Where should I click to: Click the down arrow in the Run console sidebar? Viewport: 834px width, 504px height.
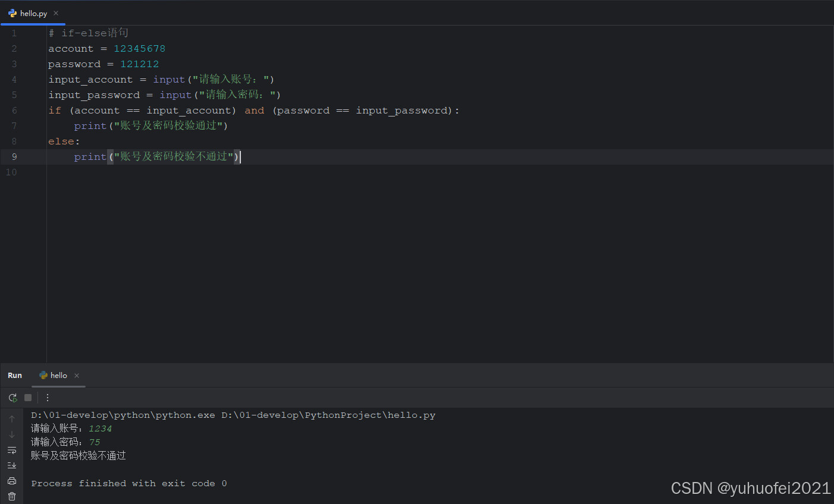tap(12, 434)
